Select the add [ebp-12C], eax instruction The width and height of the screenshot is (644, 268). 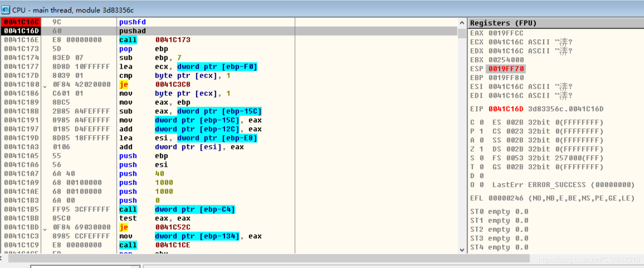point(190,129)
